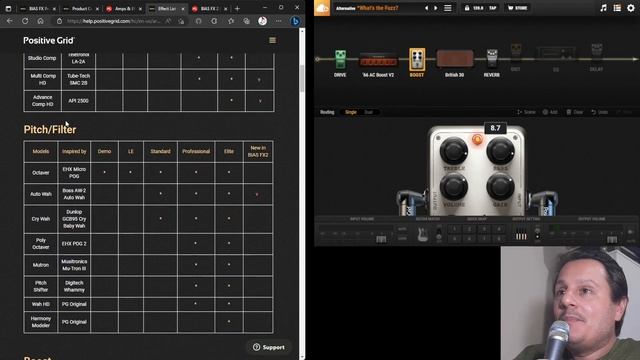This screenshot has height=360, width=640.
Task: Click the TAP tempo button
Action: [493, 8]
